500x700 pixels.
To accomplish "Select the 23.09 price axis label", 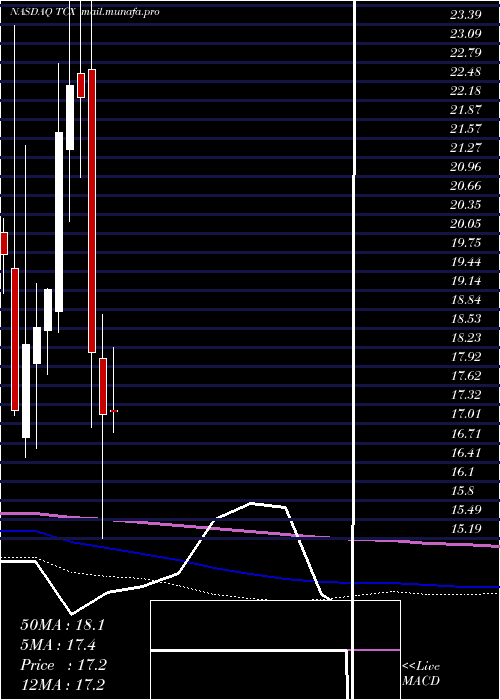I will (466, 34).
